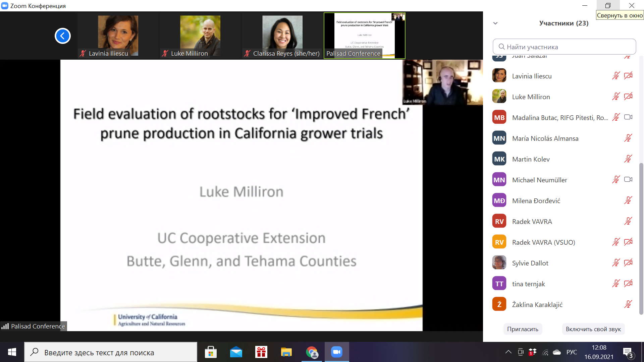
Task: Click the Пригласить invite button
Action: 523,329
